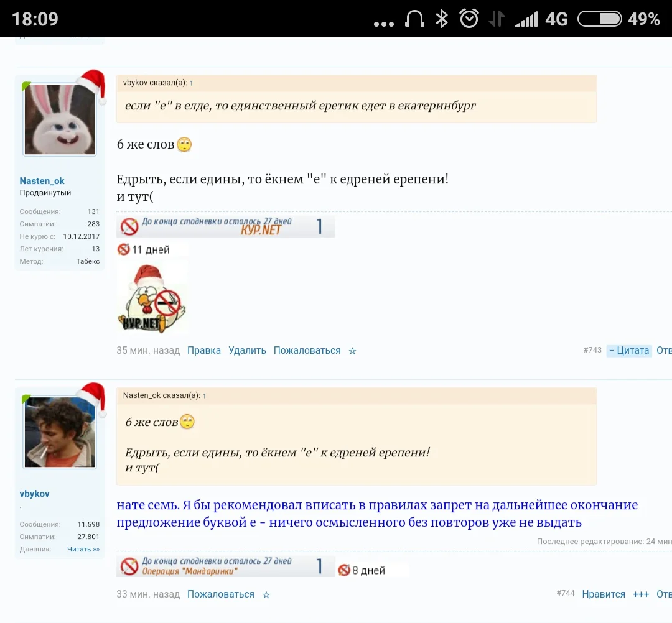Click the no-smoking icon beside 8 дней
The image size is (672, 623).
[x=344, y=570]
